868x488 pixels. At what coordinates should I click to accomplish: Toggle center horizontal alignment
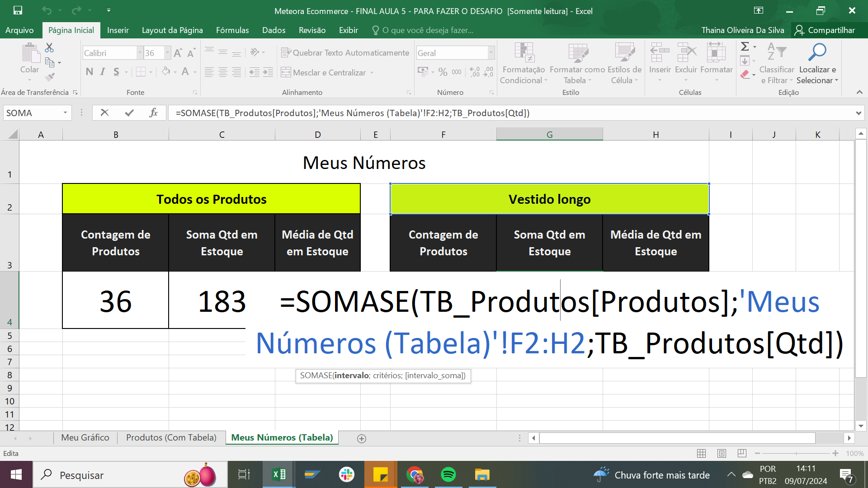click(223, 72)
